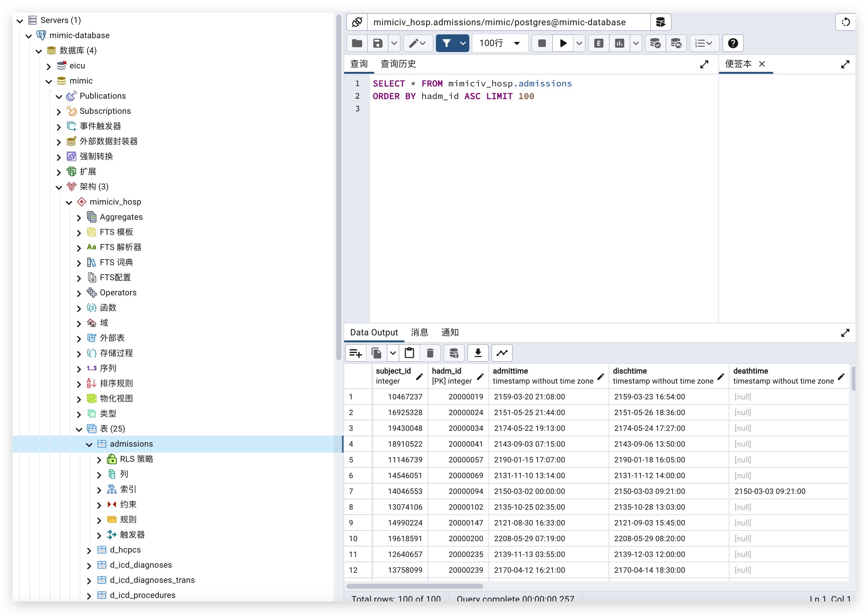Maximize the query editor panel
Image resolution: width=868 pixels, height=614 pixels.
704,64
